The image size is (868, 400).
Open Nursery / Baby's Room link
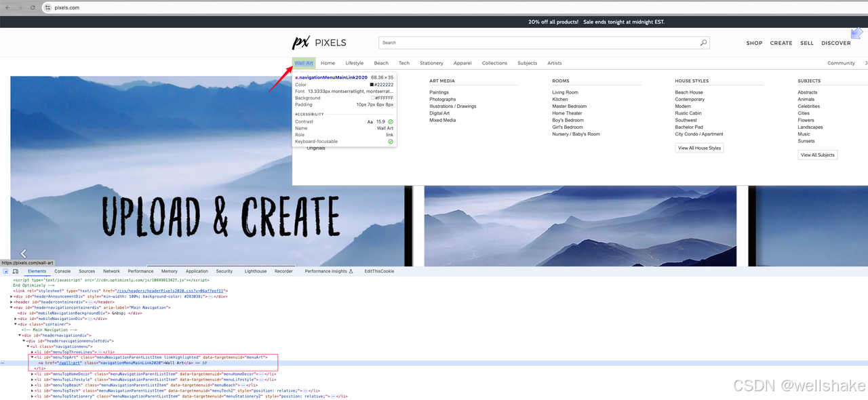click(576, 134)
